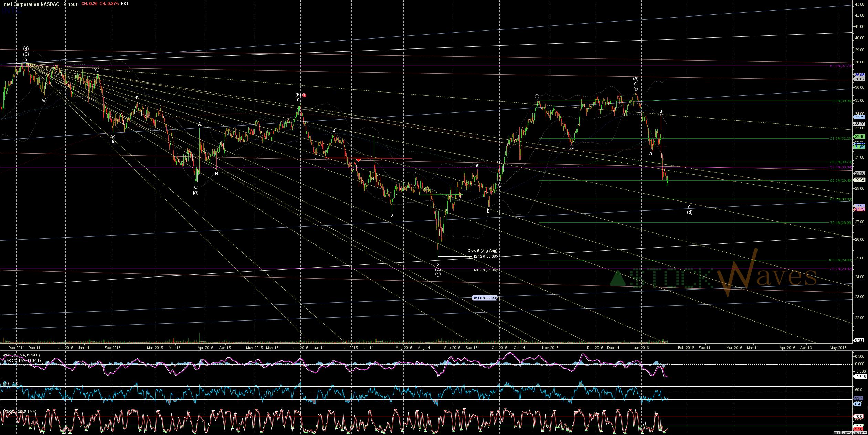Click the 70.0 stochastic level tag

click(x=859, y=416)
